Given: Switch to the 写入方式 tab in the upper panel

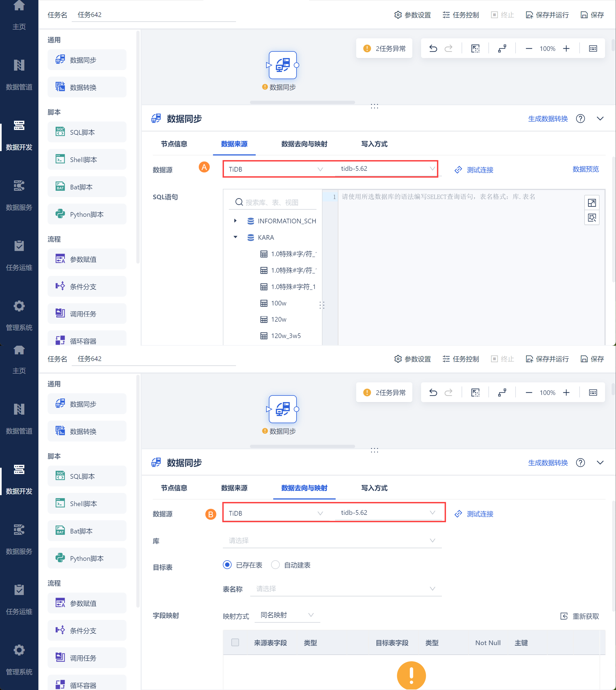Looking at the screenshot, I should [x=374, y=144].
